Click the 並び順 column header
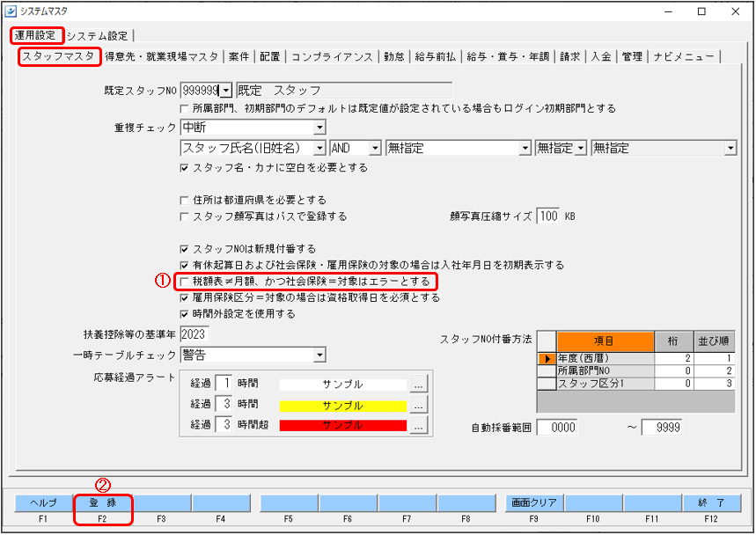The height and width of the screenshot is (535, 756). (x=714, y=341)
